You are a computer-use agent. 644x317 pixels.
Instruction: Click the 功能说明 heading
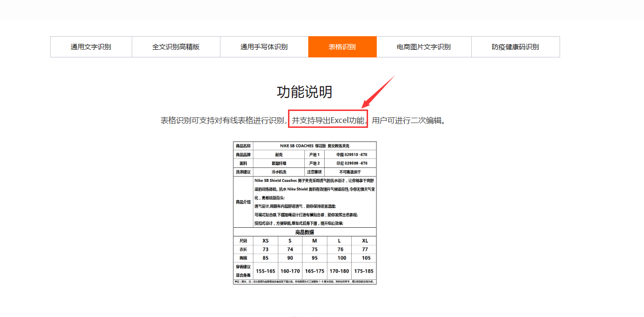coord(304,92)
